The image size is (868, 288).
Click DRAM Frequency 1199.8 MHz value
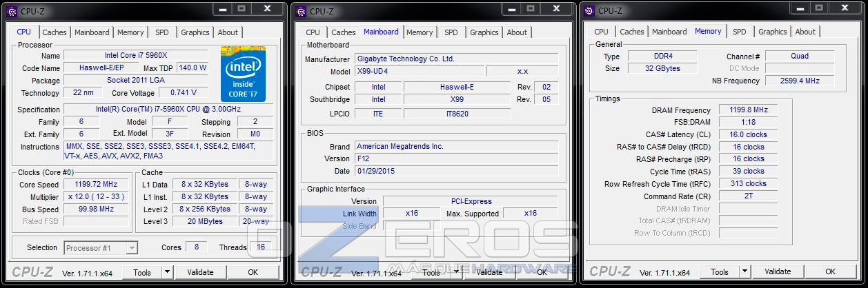(x=748, y=110)
